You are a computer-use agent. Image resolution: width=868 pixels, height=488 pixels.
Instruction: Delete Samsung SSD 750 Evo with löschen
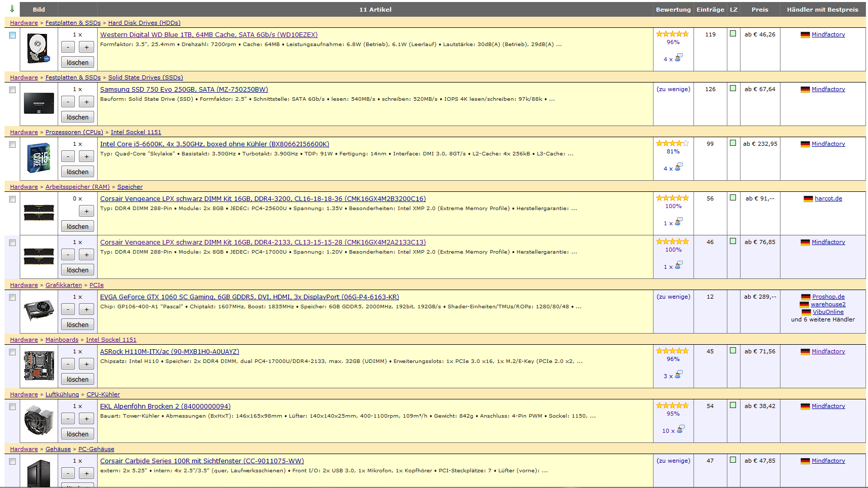click(77, 117)
